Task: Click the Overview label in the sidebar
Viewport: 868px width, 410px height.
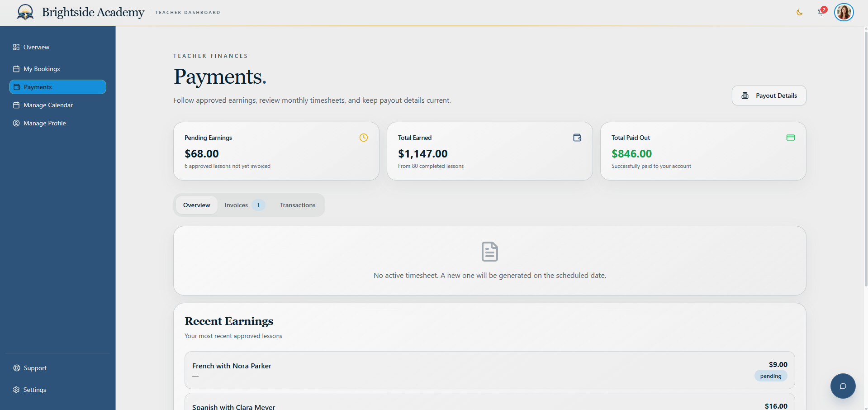Action: pos(37,47)
